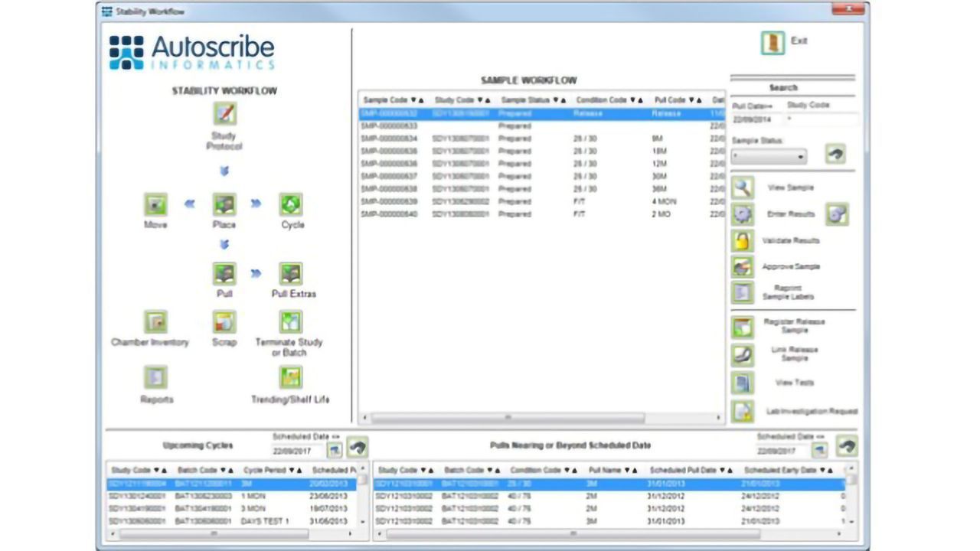Image resolution: width=980 pixels, height=551 pixels.
Task: Sort Upcoming Cycles by Cycle Period column
Action: (273, 470)
